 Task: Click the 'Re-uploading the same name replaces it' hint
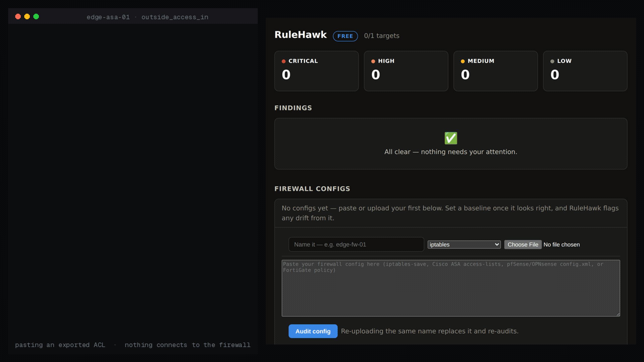(430, 331)
